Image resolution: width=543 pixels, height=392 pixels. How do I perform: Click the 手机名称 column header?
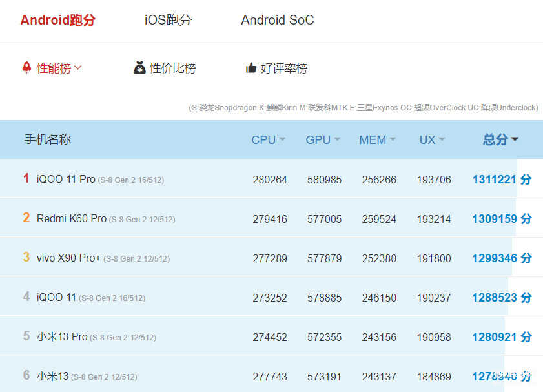pyautogui.click(x=48, y=139)
